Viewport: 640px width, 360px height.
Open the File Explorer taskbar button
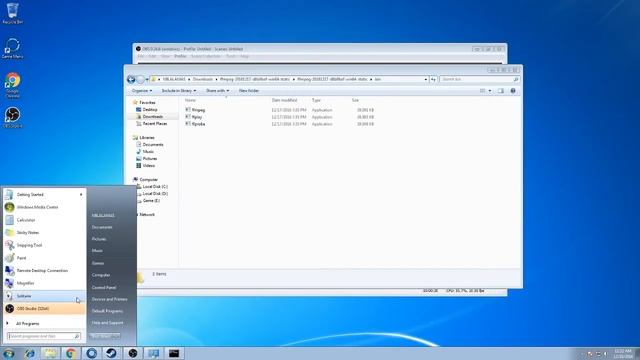click(50, 353)
